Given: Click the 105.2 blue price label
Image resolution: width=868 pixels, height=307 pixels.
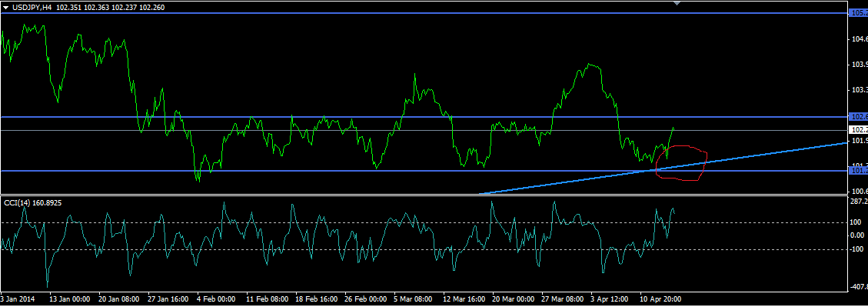Looking at the screenshot, I should tap(858, 13).
